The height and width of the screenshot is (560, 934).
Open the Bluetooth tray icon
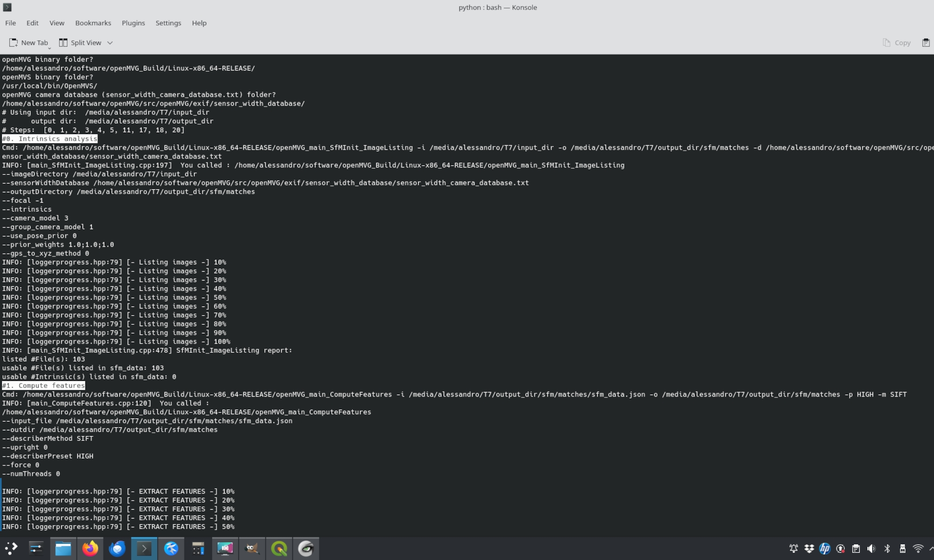[x=887, y=548]
